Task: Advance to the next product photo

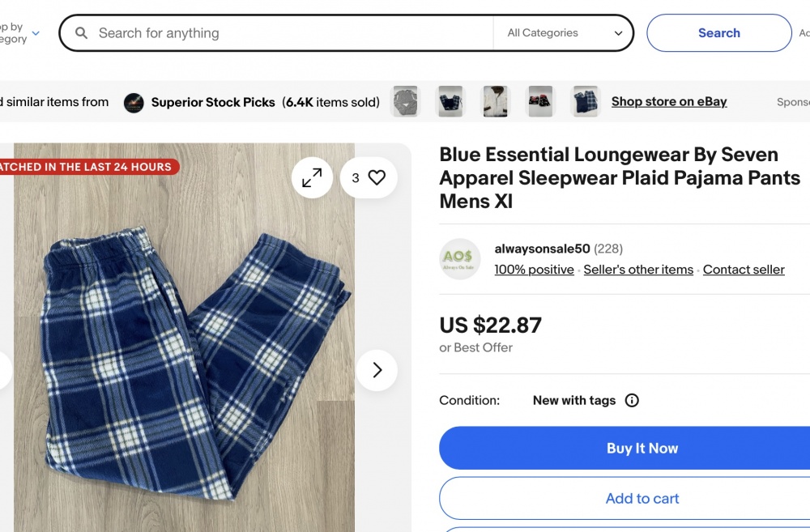Action: pyautogui.click(x=377, y=370)
